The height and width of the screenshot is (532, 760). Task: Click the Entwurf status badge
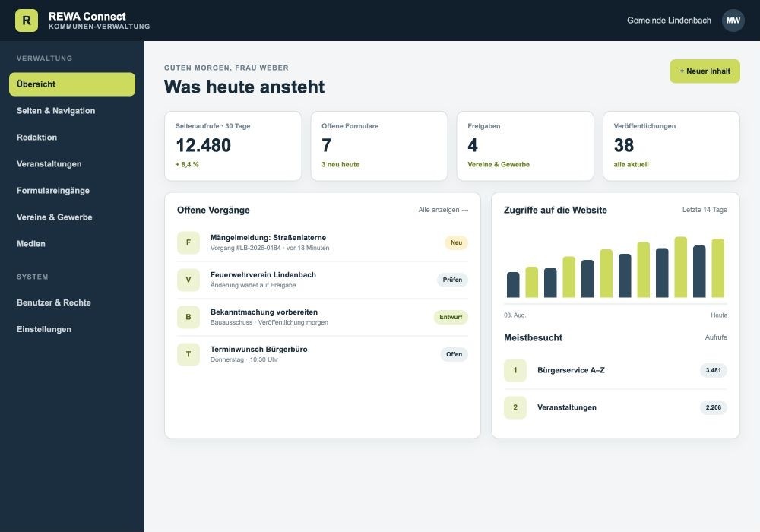451,318
